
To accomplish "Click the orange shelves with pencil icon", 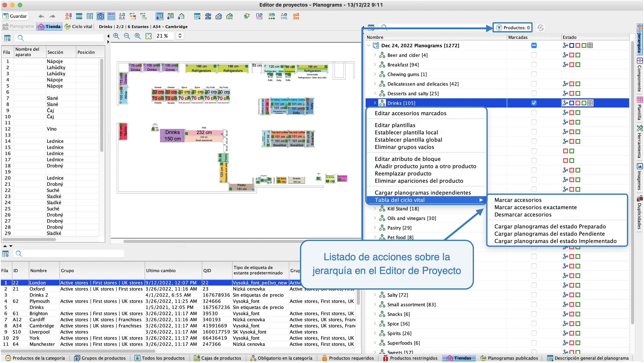I will tap(68, 16).
